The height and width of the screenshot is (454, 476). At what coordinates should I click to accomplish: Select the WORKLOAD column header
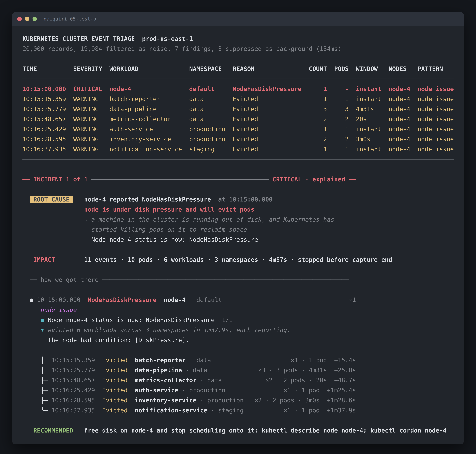coord(124,69)
